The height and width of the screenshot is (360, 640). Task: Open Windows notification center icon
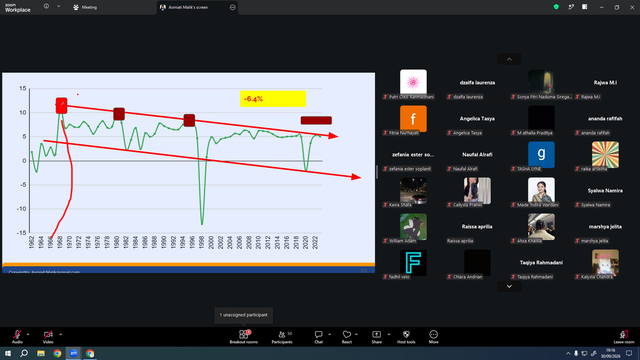[x=629, y=353]
